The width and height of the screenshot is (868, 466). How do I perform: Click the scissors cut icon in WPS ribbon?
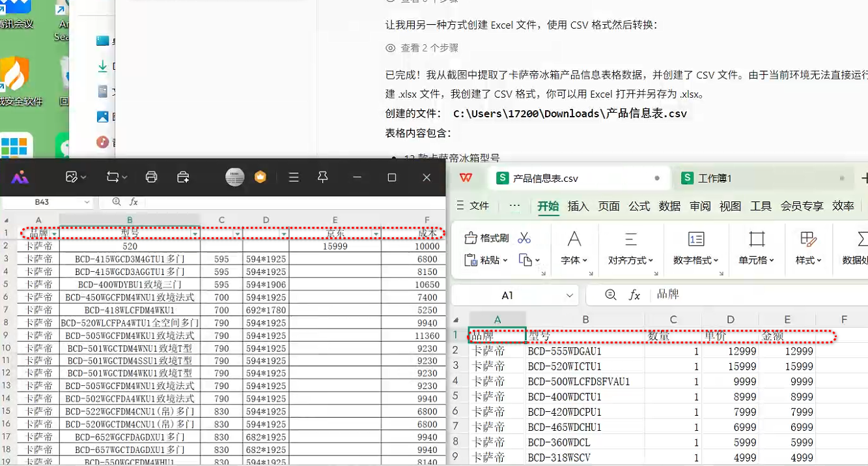(x=524, y=239)
